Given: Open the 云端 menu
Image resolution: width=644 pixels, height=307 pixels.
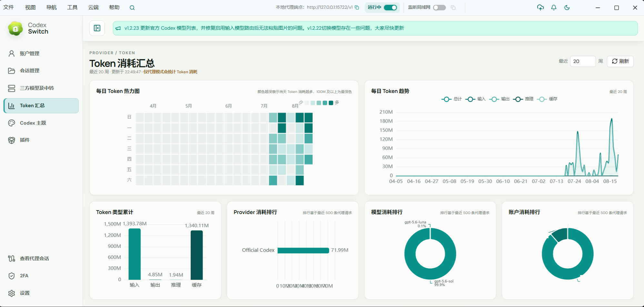Looking at the screenshot, I should coord(93,7).
